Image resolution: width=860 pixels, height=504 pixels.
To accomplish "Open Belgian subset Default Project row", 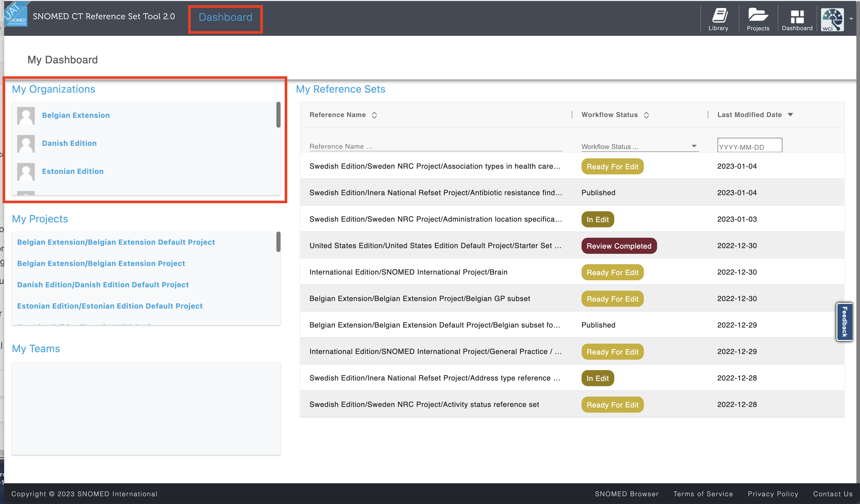I will [x=435, y=325].
